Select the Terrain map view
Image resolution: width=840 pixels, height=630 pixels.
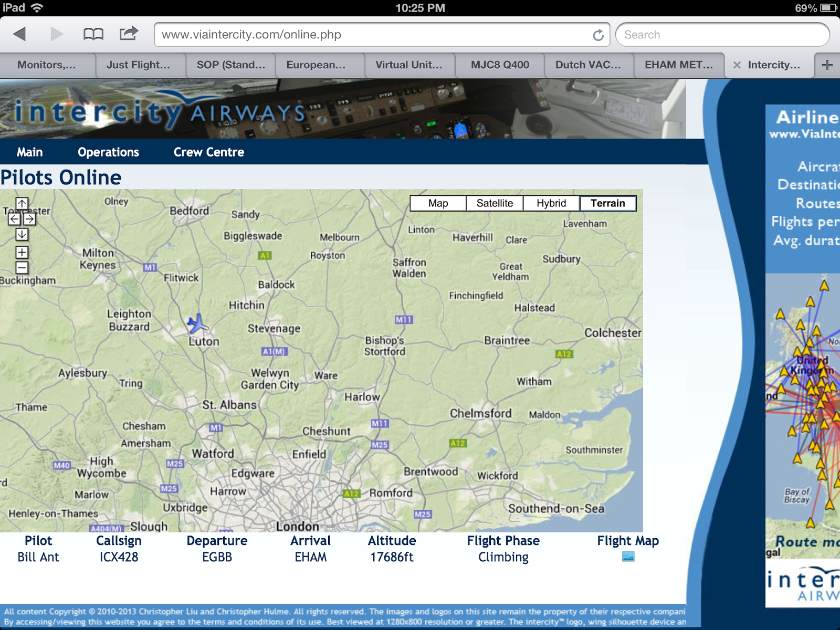[608, 203]
